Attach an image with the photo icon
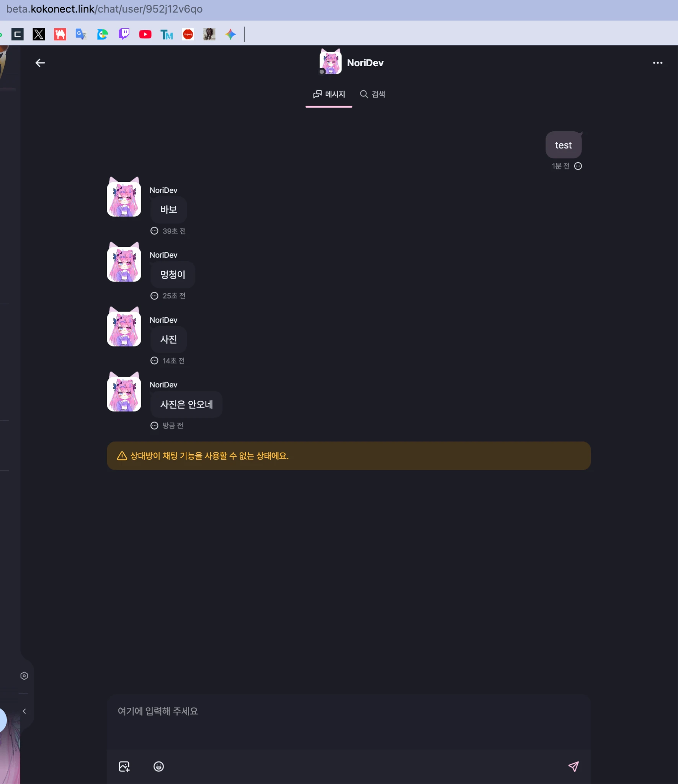 tap(124, 766)
